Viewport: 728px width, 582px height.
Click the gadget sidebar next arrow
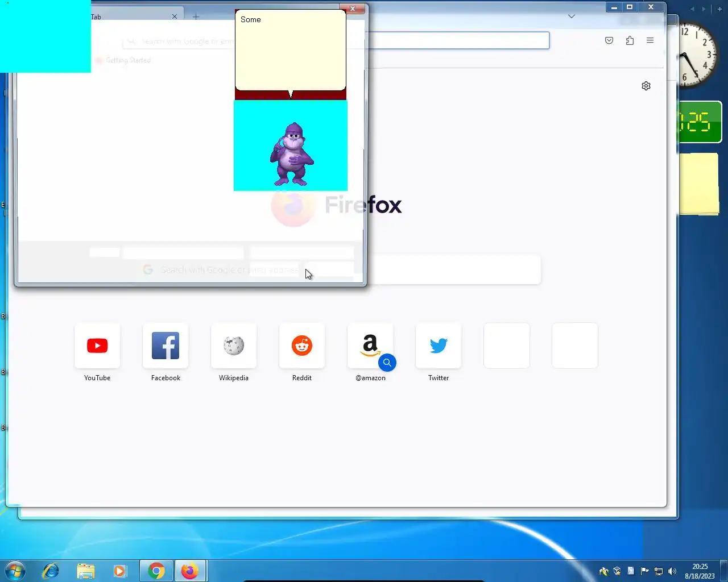[x=704, y=9]
